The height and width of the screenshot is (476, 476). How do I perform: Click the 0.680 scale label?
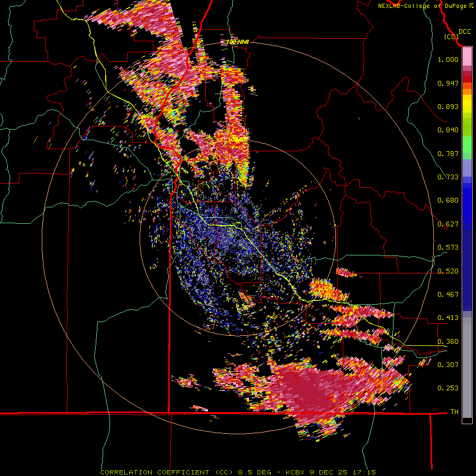pos(448,200)
